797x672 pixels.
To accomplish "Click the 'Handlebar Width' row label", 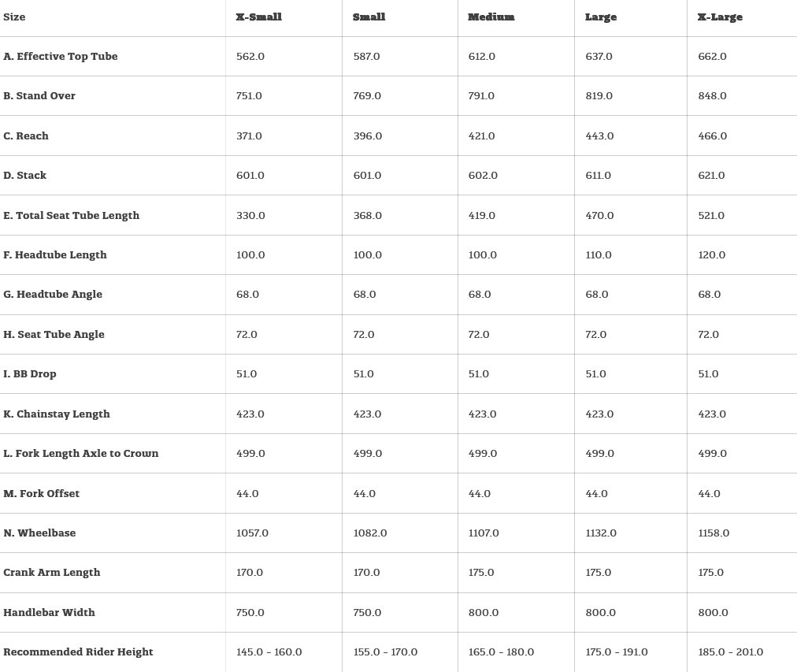I will [x=49, y=613].
